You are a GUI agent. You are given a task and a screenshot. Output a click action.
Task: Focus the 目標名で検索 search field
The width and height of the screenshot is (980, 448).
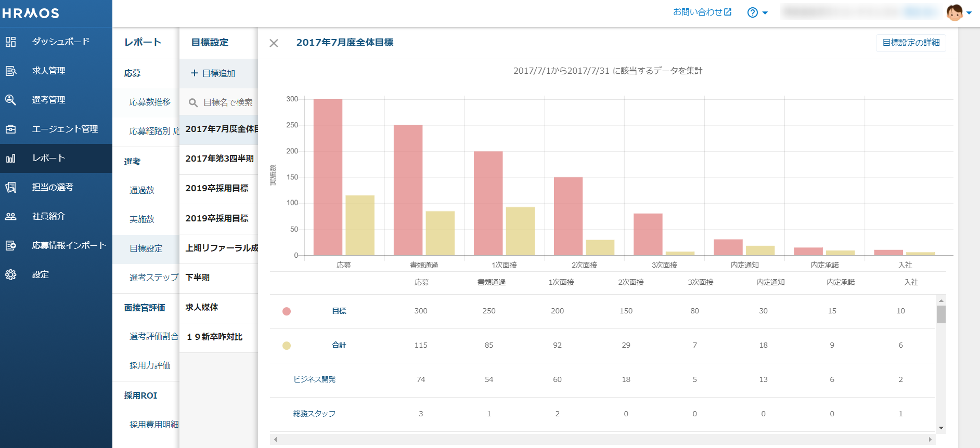point(219,102)
